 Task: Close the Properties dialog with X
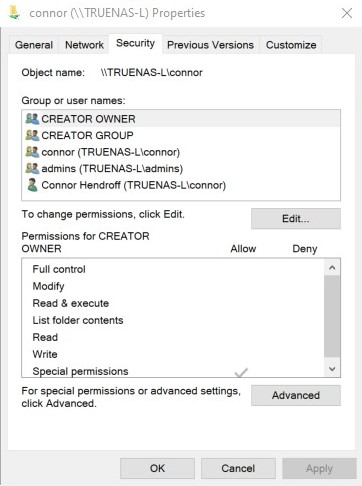(347, 13)
